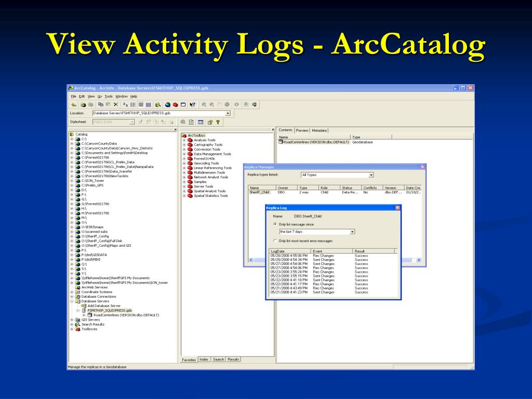Switch to List view icon
Viewport: 532px width, 399px height.
pyautogui.click(x=132, y=105)
